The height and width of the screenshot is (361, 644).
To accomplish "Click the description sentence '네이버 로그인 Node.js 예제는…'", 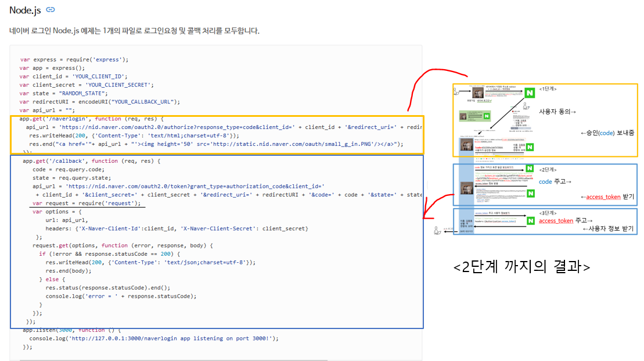I will 134,31.
